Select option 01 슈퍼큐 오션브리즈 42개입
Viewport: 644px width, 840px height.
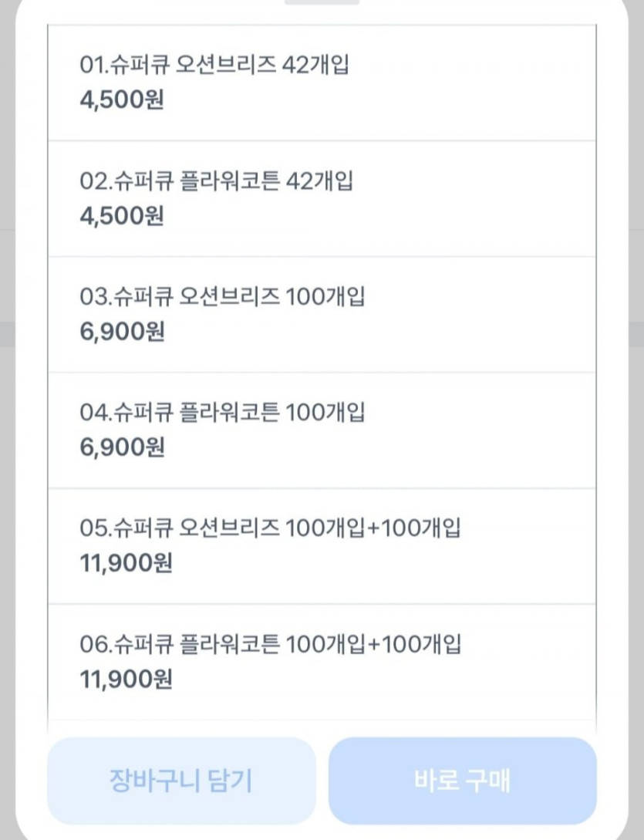(214, 66)
